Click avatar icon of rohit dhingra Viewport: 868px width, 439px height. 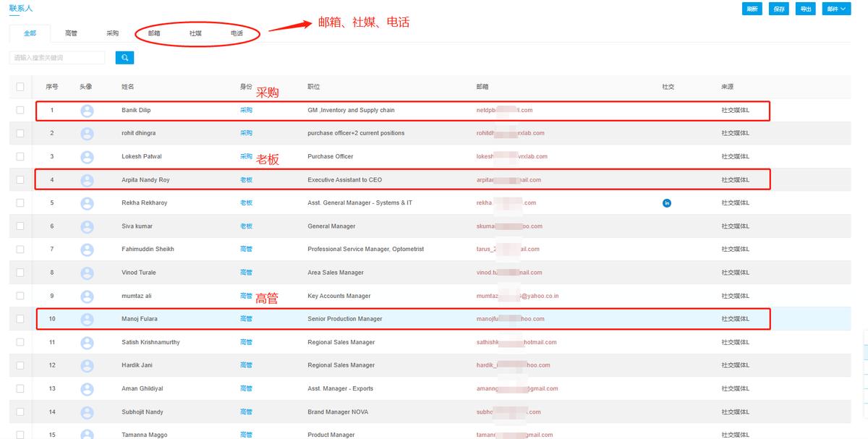87,134
